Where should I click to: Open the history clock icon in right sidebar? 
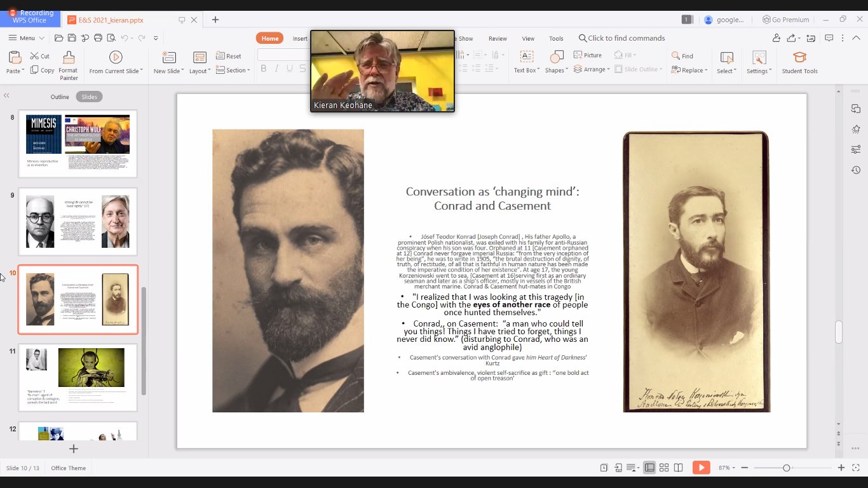click(x=856, y=170)
